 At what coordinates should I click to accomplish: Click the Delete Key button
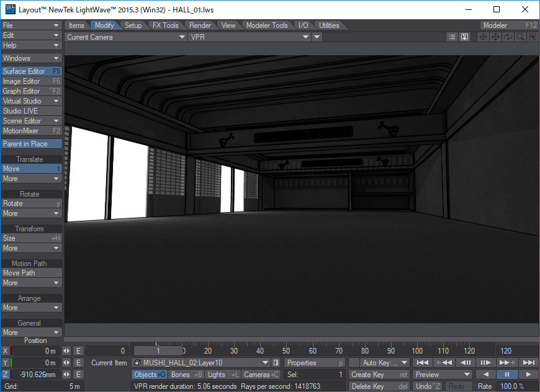point(379,386)
